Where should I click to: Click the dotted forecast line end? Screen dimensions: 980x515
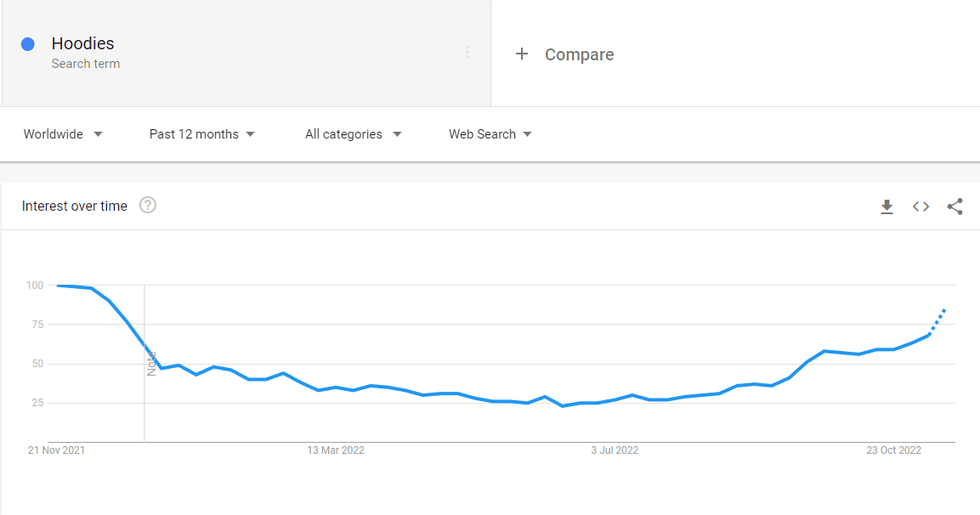(x=944, y=309)
